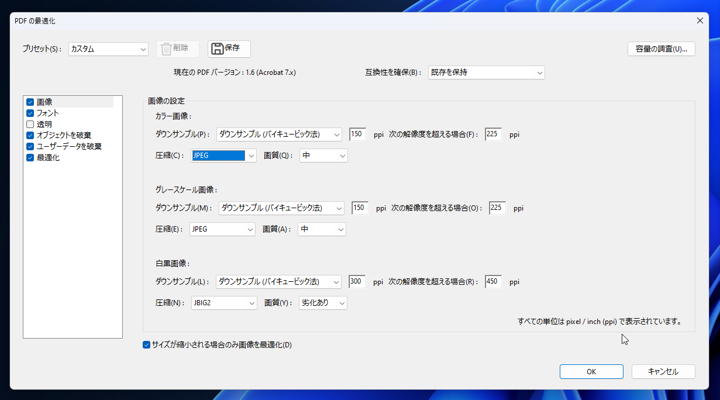Click the キャンセル button

click(663, 372)
